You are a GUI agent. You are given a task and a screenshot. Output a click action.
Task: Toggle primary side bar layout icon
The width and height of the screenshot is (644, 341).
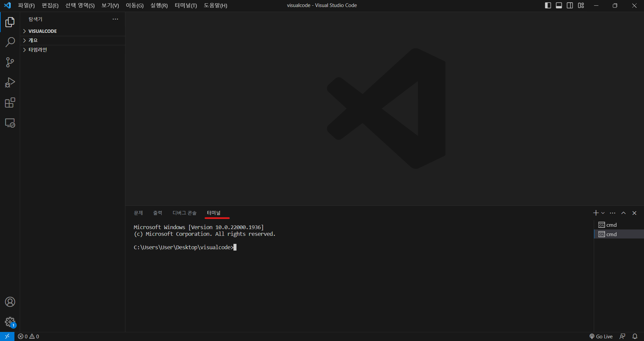coord(548,5)
